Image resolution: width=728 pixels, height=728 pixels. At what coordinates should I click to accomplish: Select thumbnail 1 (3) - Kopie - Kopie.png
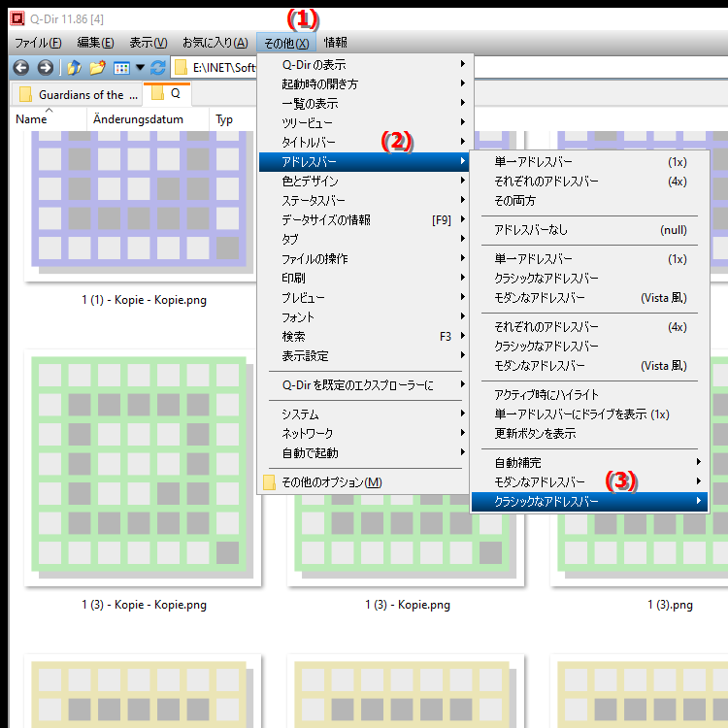[142, 468]
